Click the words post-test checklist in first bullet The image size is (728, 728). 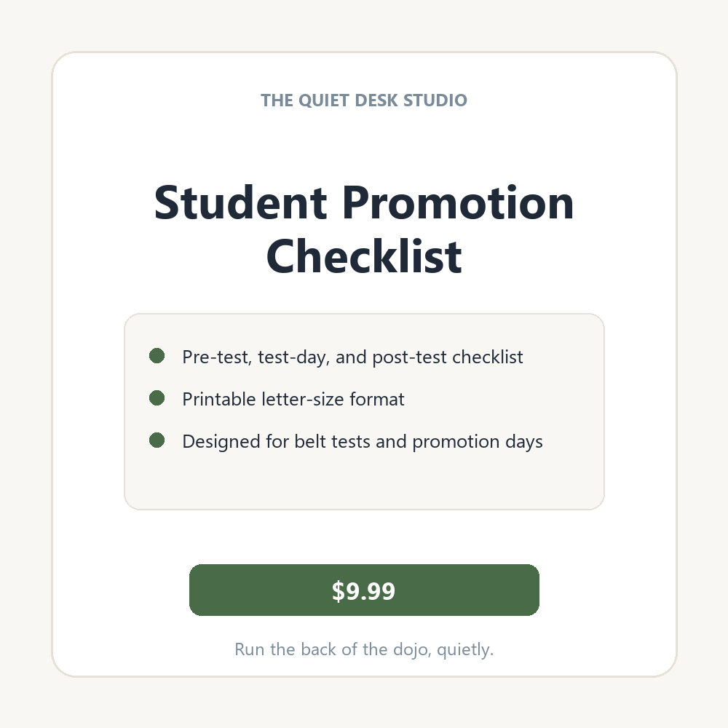click(448, 357)
